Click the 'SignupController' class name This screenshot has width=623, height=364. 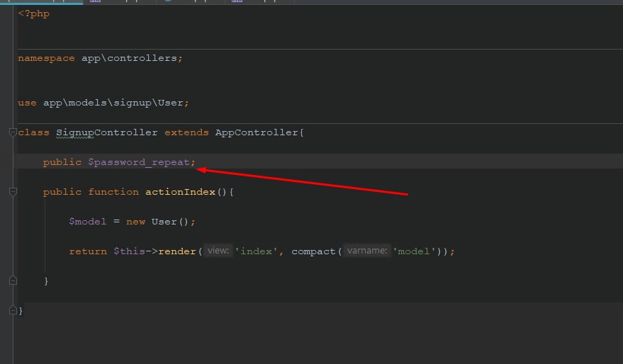106,132
